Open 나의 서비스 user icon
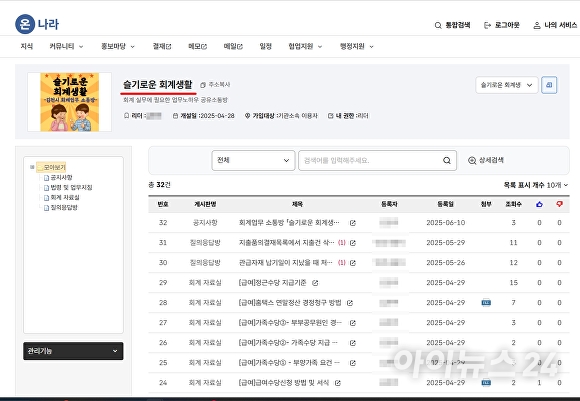Image resolution: width=580 pixels, height=401 pixels. tap(537, 25)
